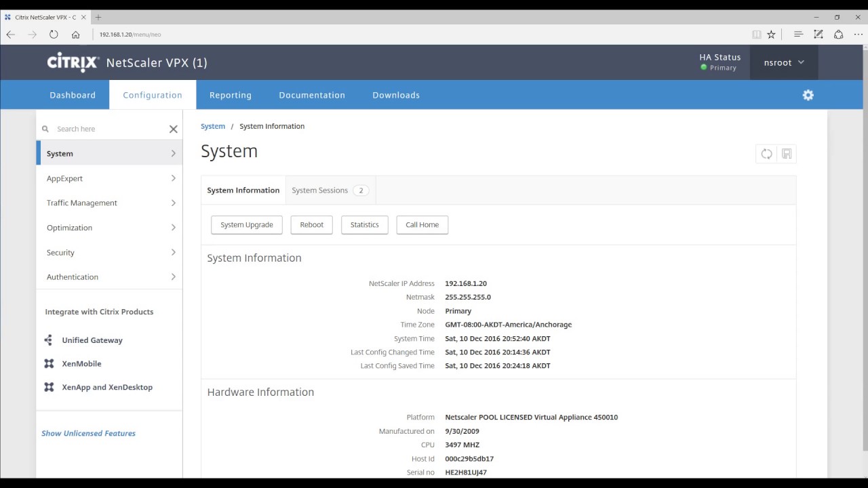Viewport: 868px width, 488px height.
Task: Open the Statistics button
Action: tap(365, 225)
